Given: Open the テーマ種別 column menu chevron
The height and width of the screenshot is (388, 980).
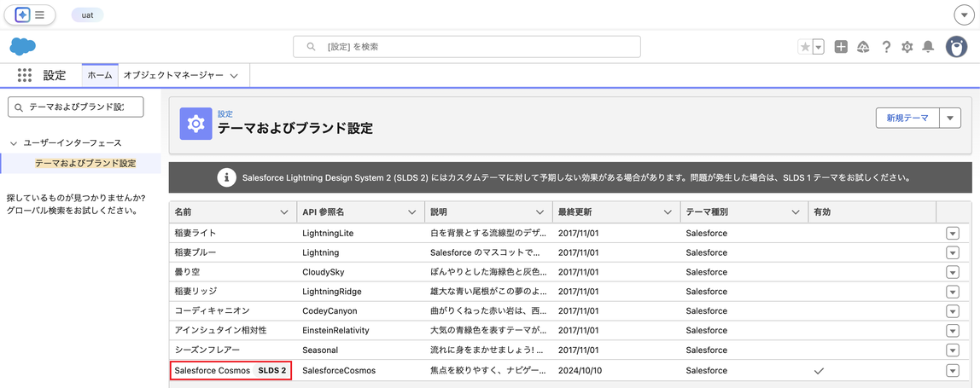Looking at the screenshot, I should point(796,212).
